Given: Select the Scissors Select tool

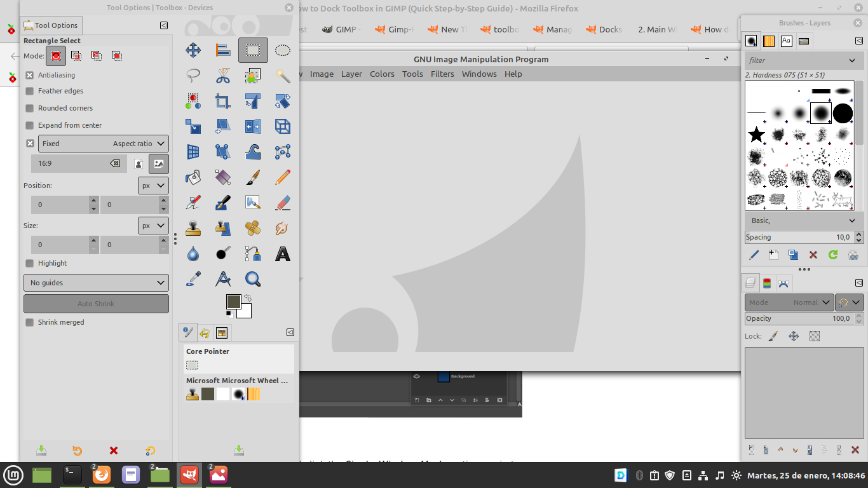Looking at the screenshot, I should [222, 76].
